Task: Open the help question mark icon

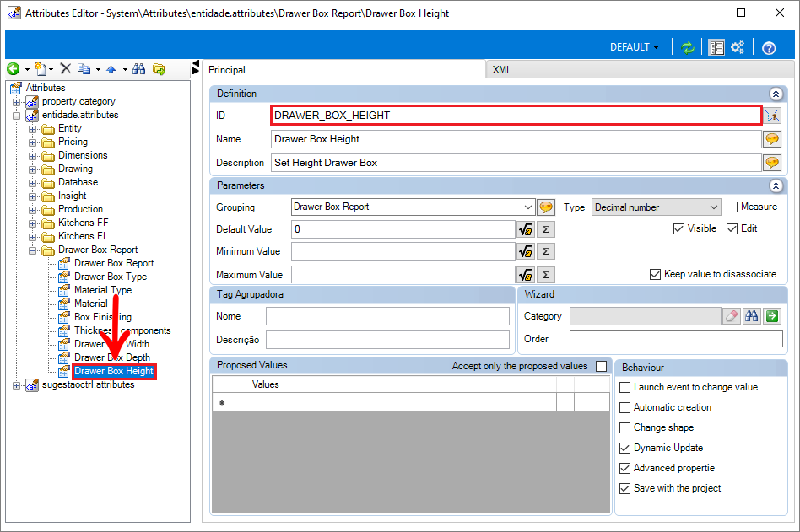Action: (x=769, y=48)
